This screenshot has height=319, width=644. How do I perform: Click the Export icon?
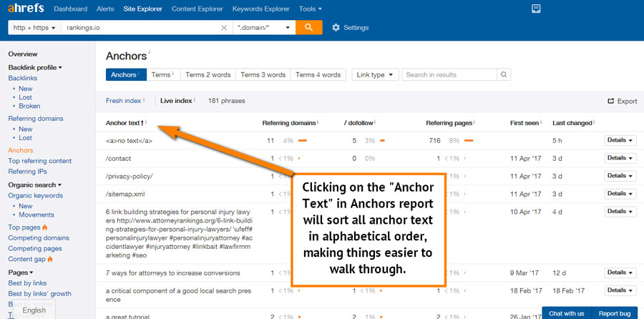tap(611, 101)
